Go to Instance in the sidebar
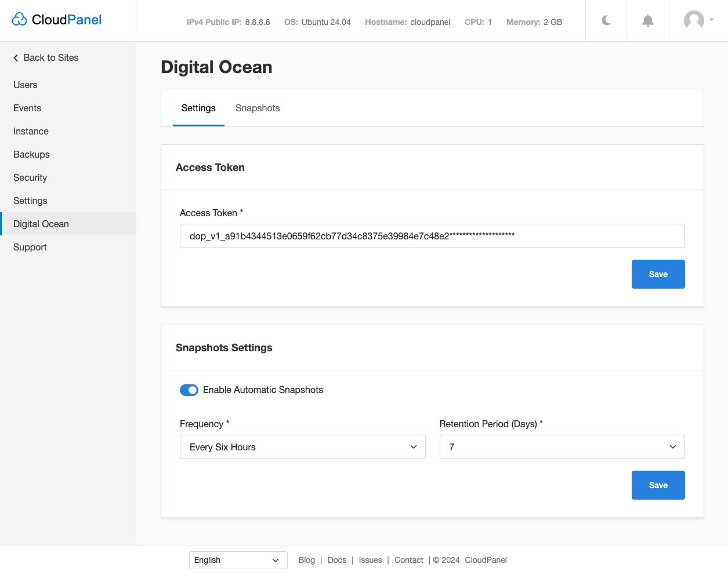This screenshot has height=575, width=728. [31, 131]
